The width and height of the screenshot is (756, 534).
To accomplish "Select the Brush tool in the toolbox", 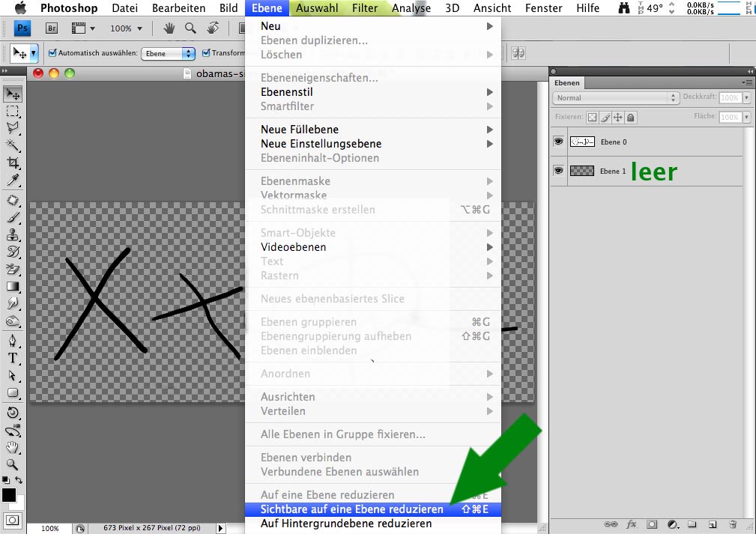I will pyautogui.click(x=13, y=217).
